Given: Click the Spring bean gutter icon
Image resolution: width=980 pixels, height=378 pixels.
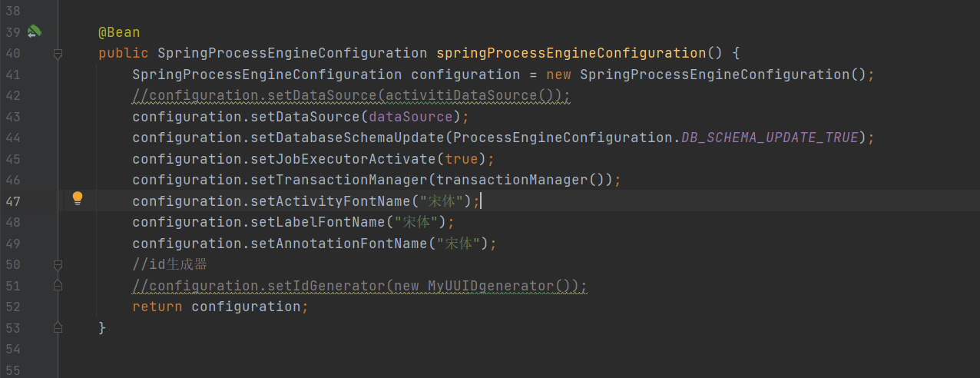Looking at the screenshot, I should [x=35, y=32].
